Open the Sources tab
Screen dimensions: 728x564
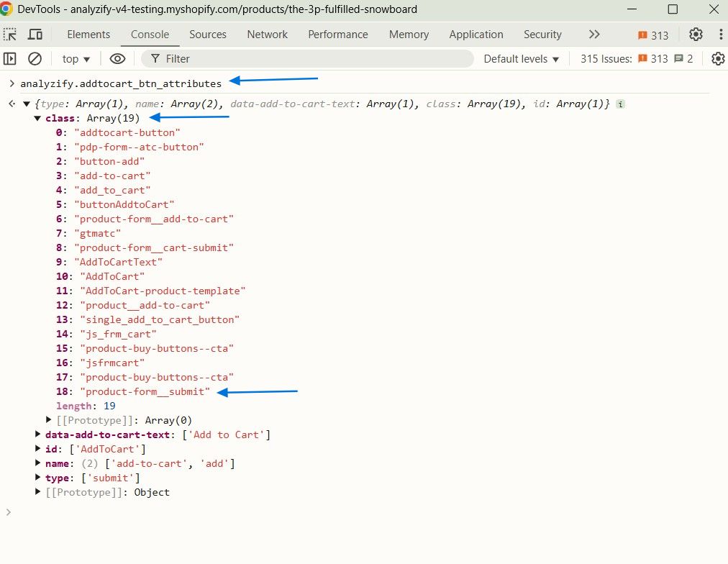point(207,35)
